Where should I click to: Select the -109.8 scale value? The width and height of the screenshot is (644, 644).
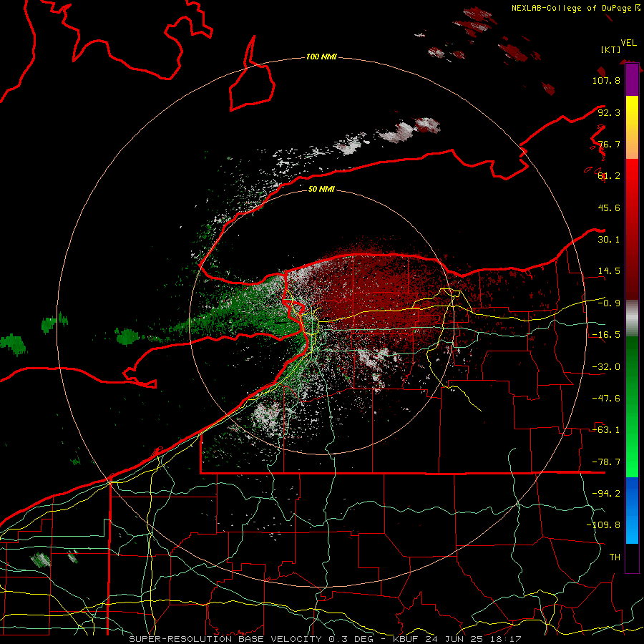coord(603,525)
